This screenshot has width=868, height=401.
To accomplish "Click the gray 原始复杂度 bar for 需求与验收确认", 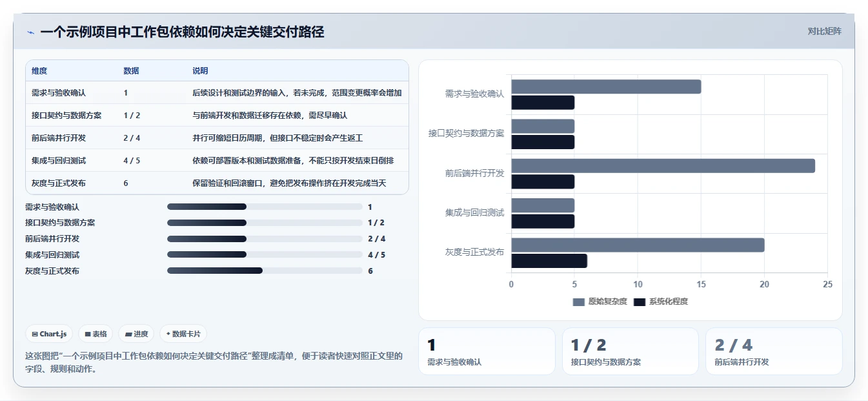I will (x=606, y=87).
